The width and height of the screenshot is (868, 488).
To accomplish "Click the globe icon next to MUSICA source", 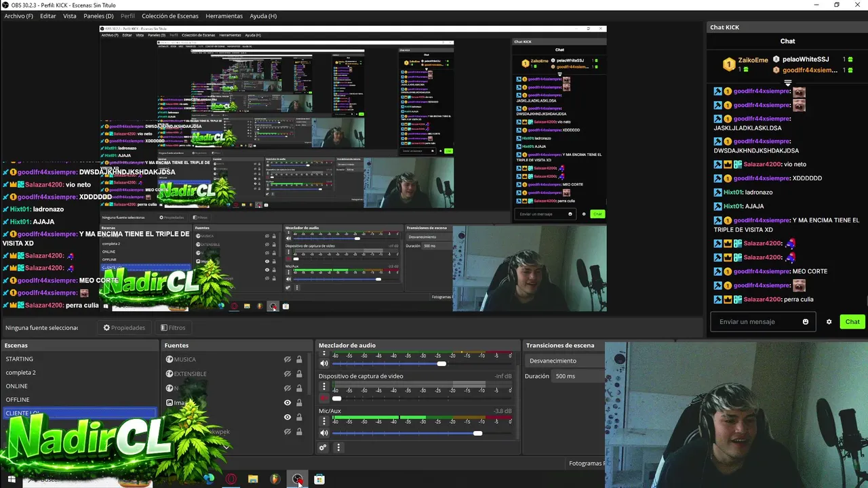I will (x=170, y=359).
